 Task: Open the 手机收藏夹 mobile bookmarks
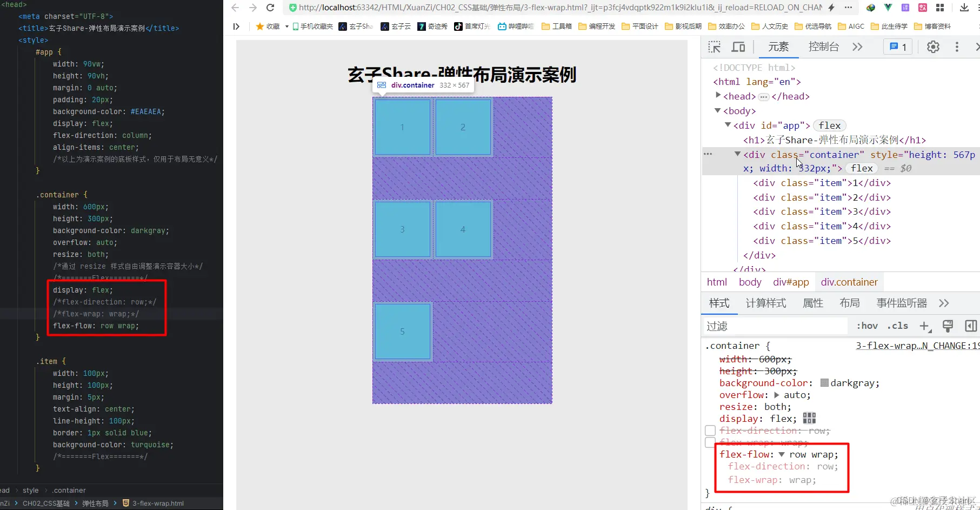click(313, 26)
